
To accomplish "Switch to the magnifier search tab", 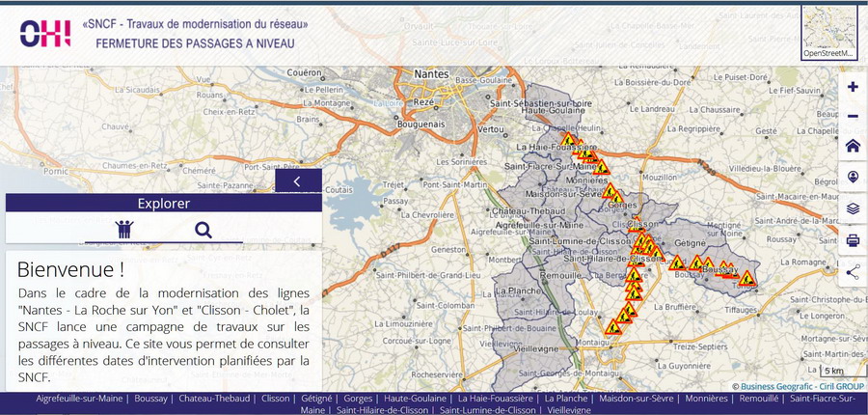I will click(x=203, y=229).
